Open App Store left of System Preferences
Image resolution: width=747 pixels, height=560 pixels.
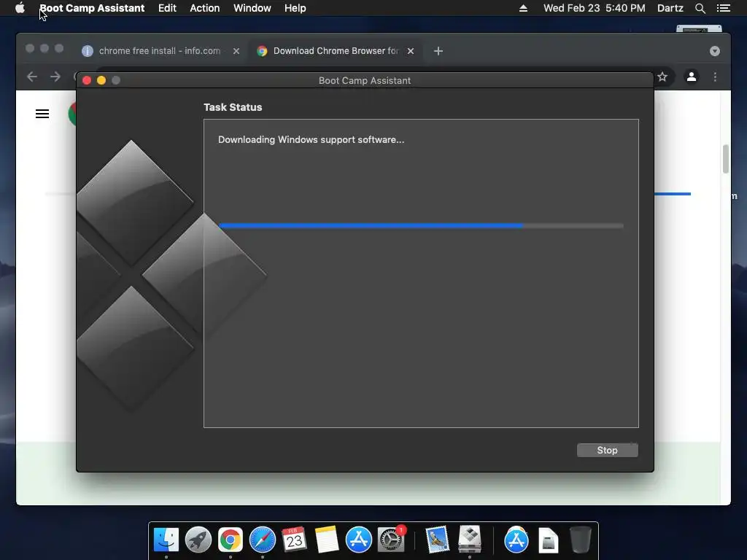click(x=359, y=540)
